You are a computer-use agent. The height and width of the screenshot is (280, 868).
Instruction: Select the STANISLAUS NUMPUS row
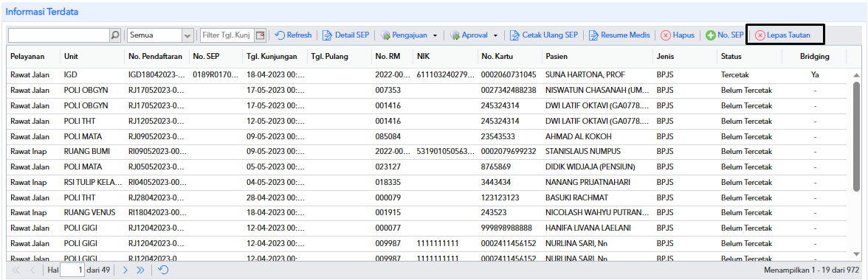pos(427,151)
